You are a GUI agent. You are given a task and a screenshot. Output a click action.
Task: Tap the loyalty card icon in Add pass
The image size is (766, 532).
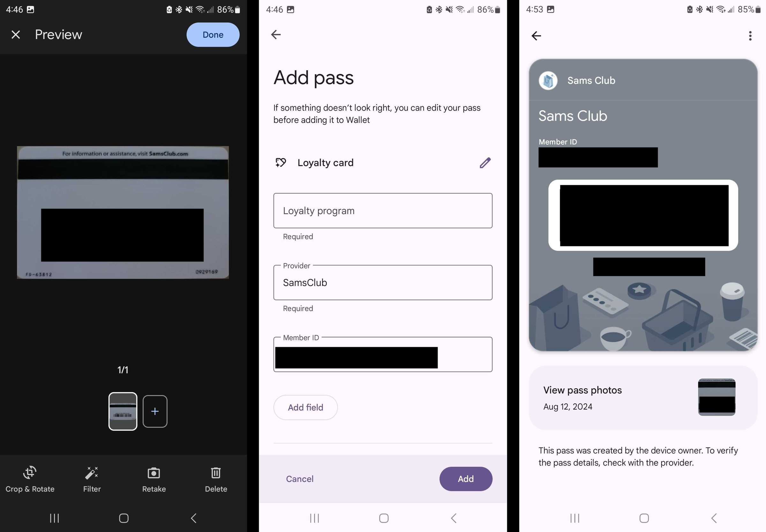pos(281,162)
